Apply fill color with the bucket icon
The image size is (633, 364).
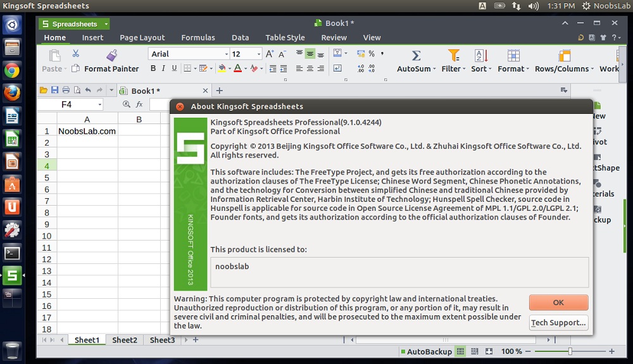coord(222,68)
